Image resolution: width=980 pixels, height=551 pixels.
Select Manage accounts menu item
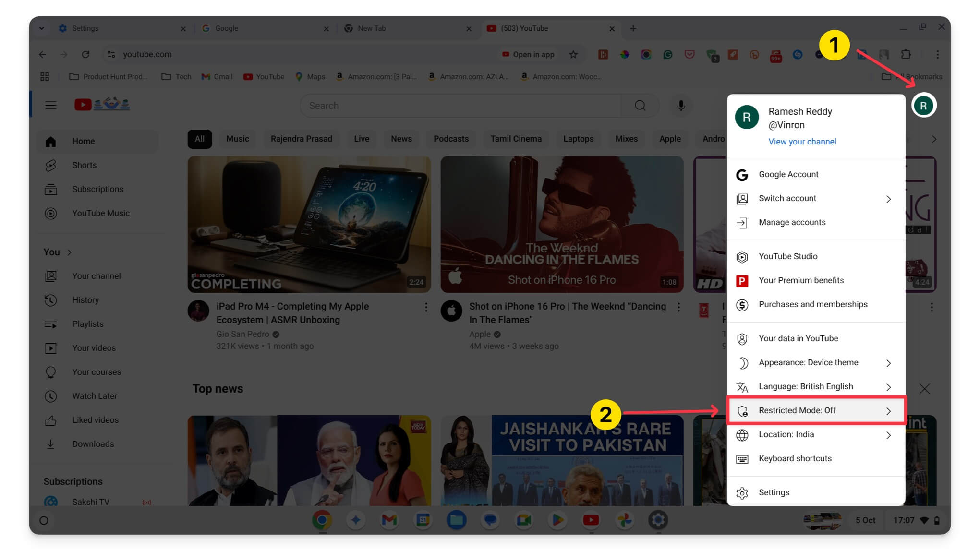[x=816, y=223]
